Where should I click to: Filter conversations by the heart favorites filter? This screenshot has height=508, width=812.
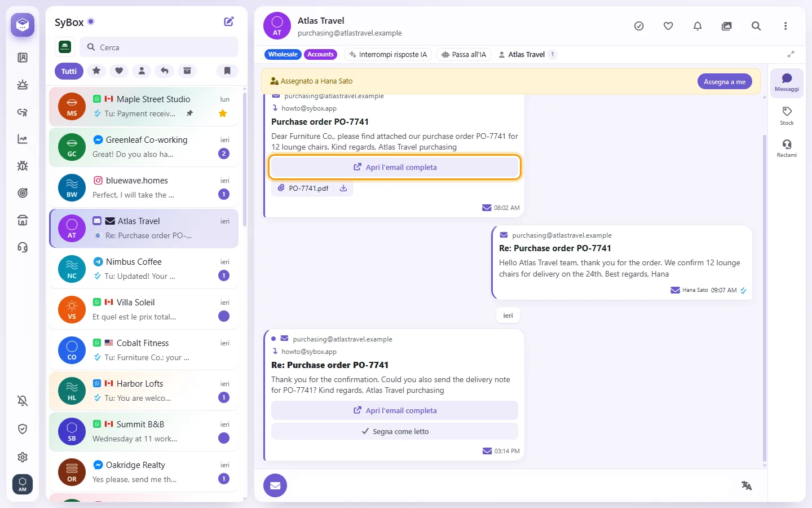(x=119, y=71)
